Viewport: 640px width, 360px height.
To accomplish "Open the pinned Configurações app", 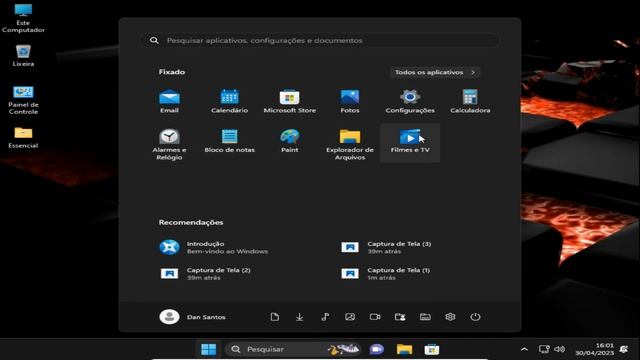I will coord(410,102).
